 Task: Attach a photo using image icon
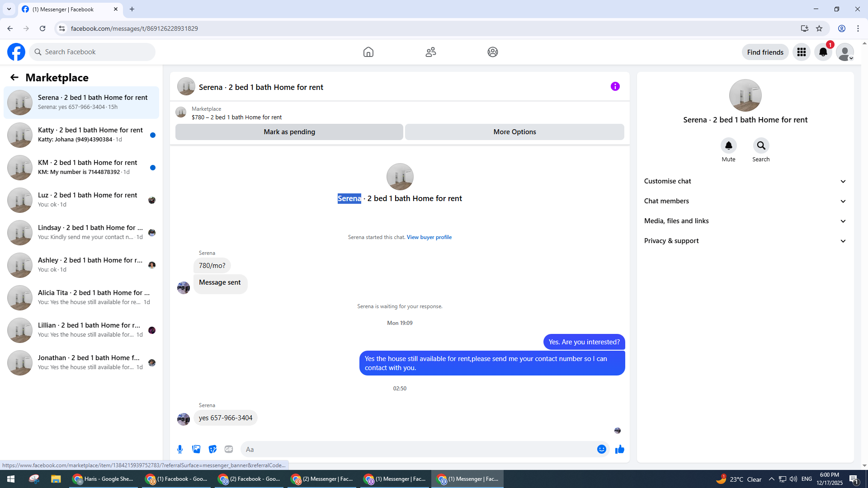196,449
